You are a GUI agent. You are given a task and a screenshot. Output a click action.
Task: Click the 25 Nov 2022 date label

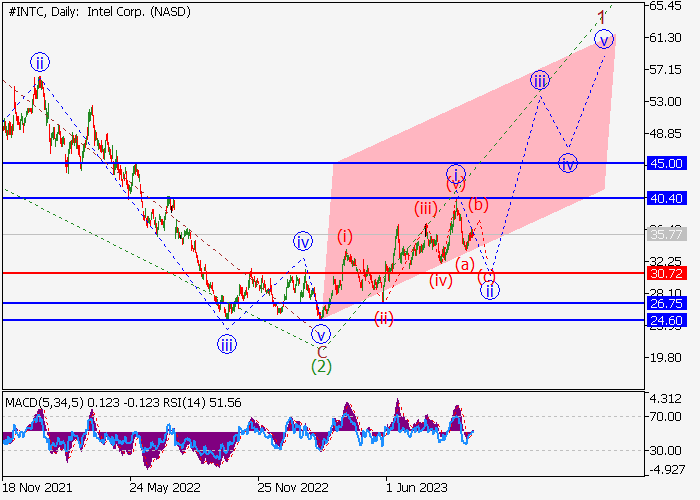click(293, 488)
